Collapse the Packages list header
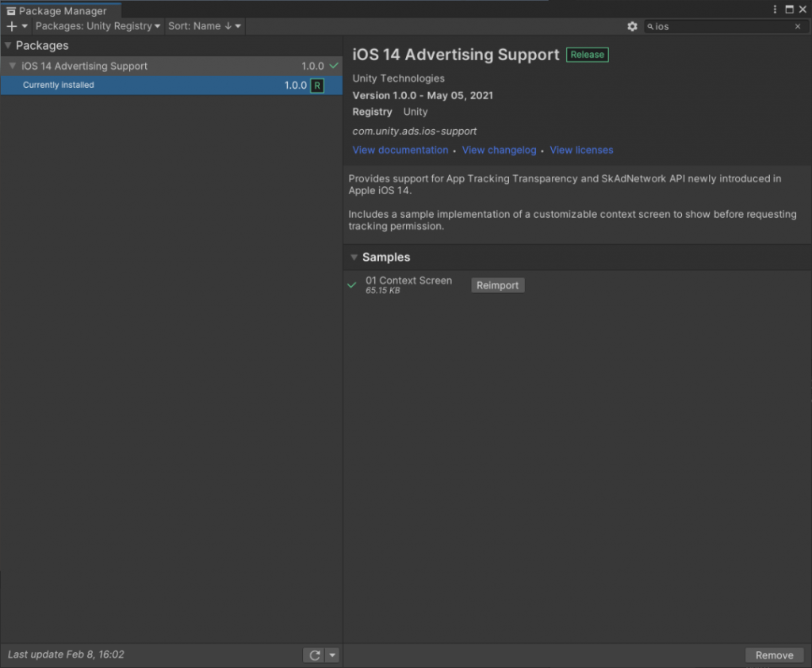The image size is (812, 668). pyautogui.click(x=8, y=45)
